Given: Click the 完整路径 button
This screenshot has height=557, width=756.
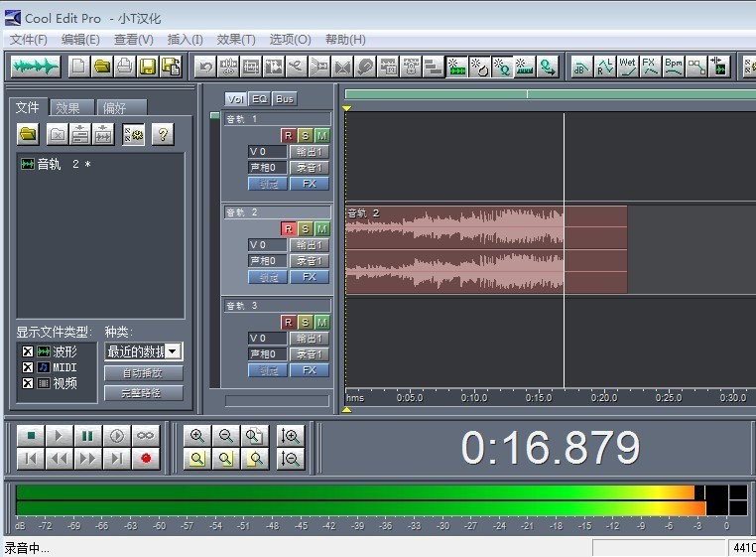Looking at the screenshot, I should pyautogui.click(x=144, y=393).
